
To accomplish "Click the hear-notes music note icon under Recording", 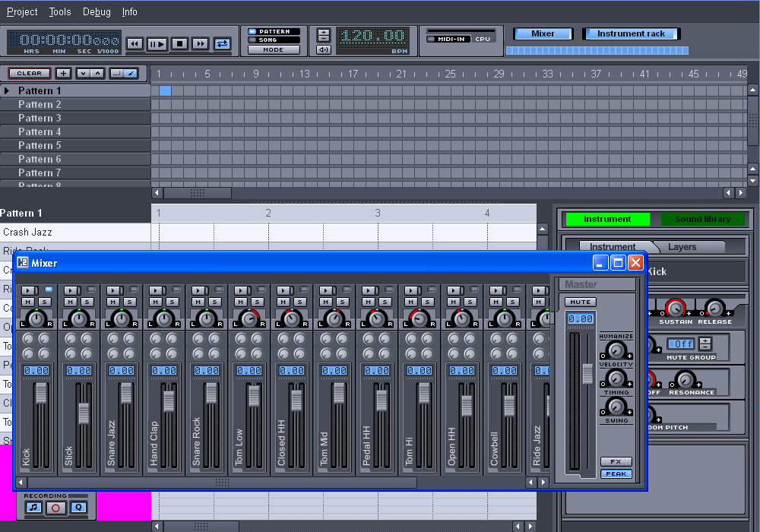I will (x=33, y=508).
